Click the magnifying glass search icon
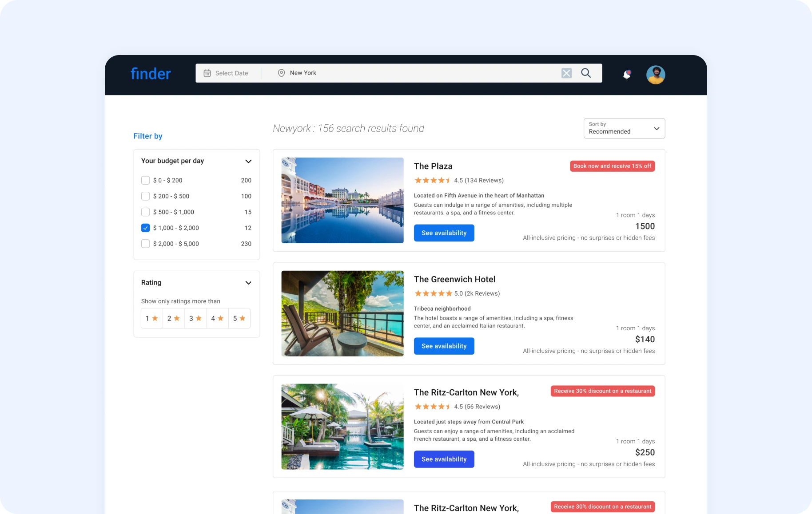 pyautogui.click(x=586, y=73)
